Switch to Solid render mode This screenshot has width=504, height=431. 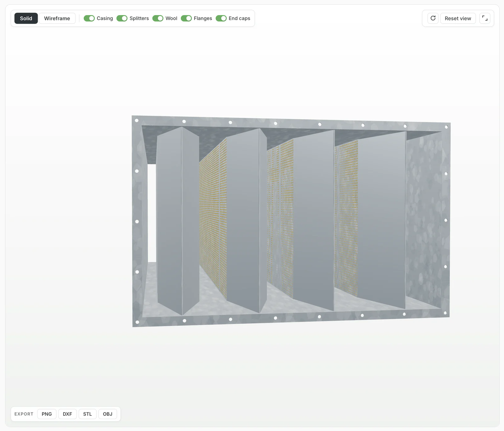[x=26, y=18]
